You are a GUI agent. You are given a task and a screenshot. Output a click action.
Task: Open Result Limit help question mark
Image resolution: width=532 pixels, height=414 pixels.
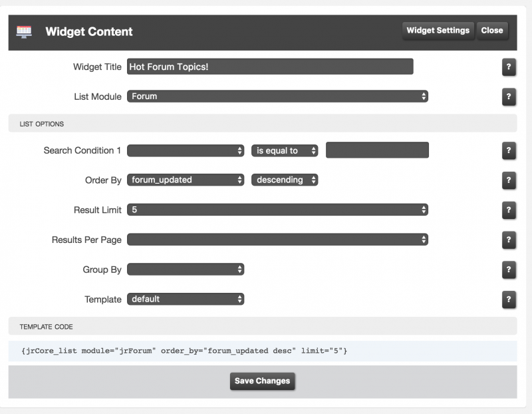(509, 210)
